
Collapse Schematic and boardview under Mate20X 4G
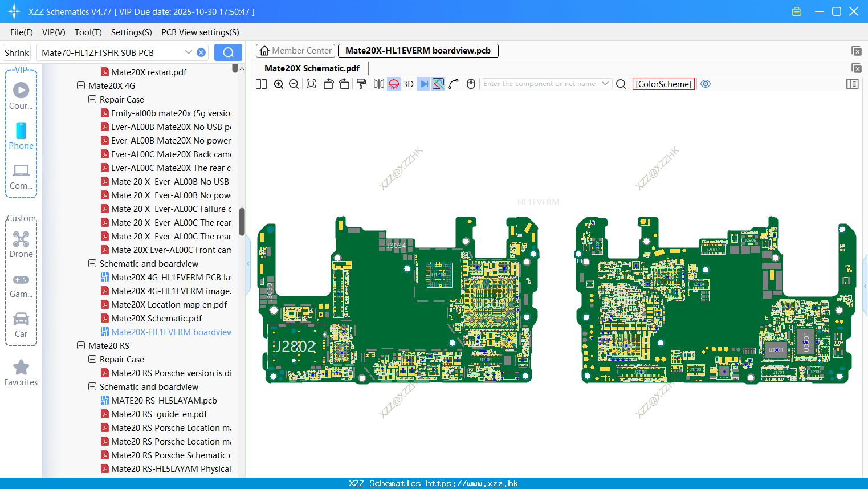tap(92, 264)
